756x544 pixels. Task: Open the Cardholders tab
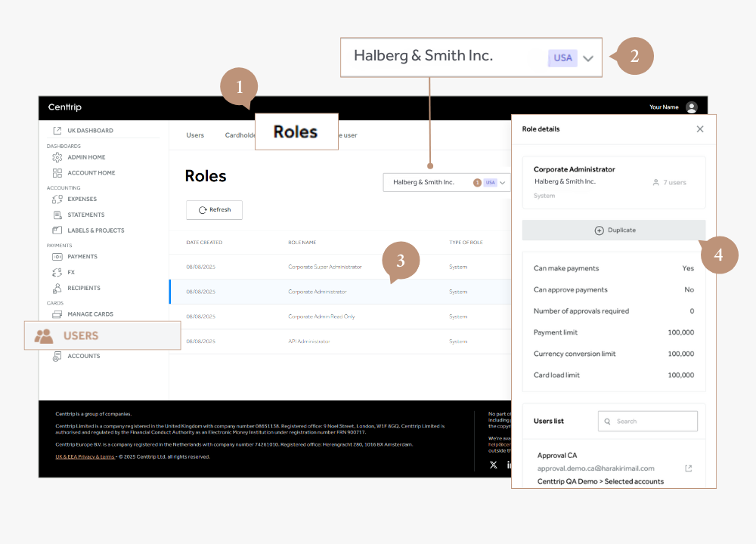point(240,135)
